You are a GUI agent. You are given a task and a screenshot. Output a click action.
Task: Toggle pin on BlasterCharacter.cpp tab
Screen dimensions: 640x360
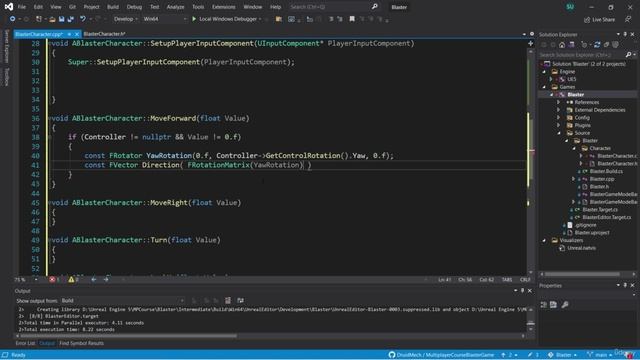click(69, 34)
